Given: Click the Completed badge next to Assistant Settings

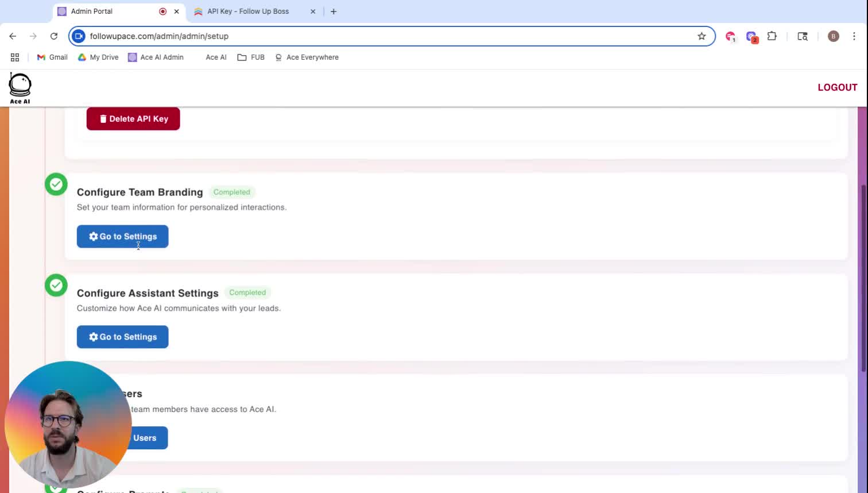Looking at the screenshot, I should (247, 292).
